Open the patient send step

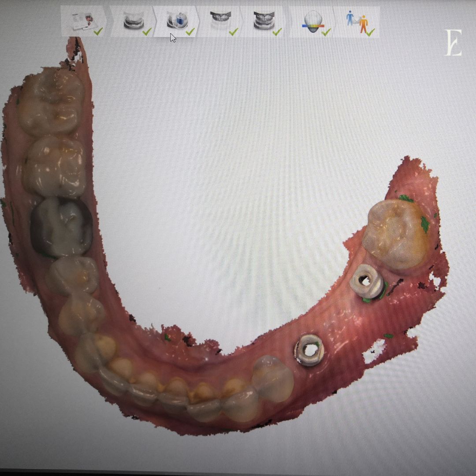click(x=358, y=21)
